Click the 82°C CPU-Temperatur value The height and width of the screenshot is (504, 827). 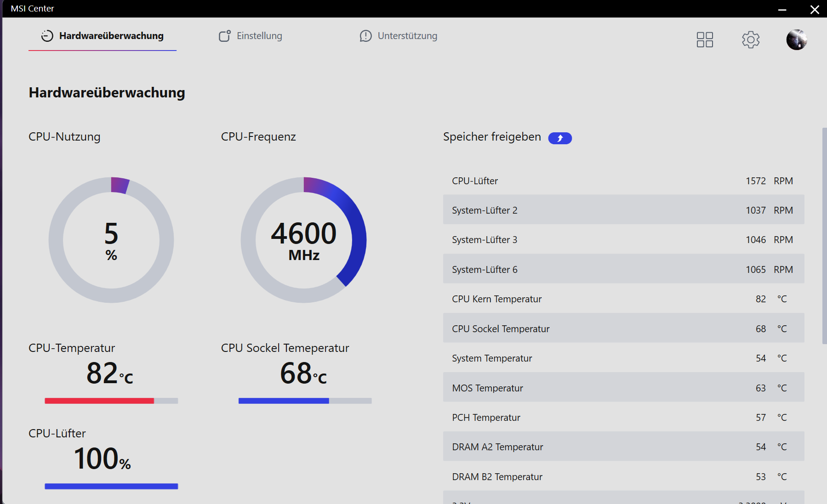click(x=110, y=373)
